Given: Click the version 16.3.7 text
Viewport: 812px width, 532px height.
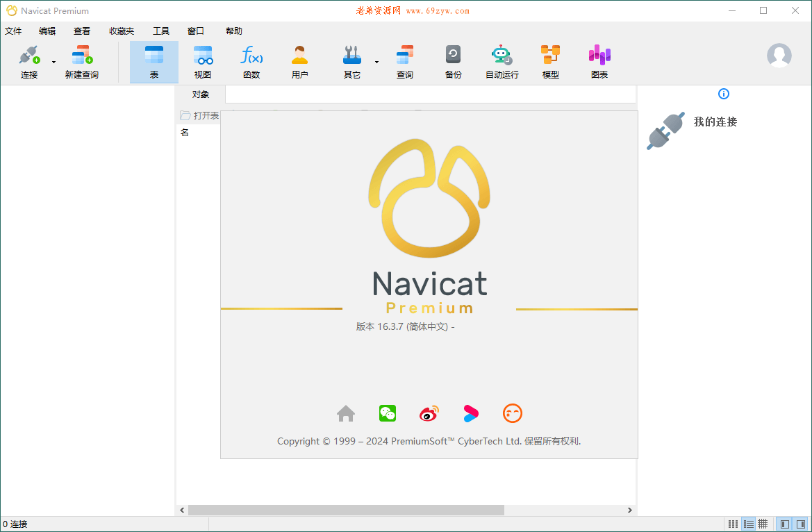Looking at the screenshot, I should click(x=405, y=327).
